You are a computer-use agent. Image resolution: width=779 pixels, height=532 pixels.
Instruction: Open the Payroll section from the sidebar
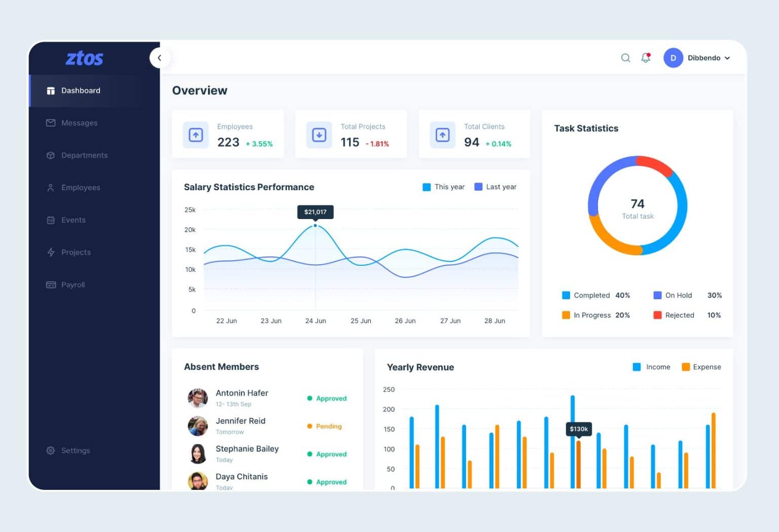tap(73, 285)
